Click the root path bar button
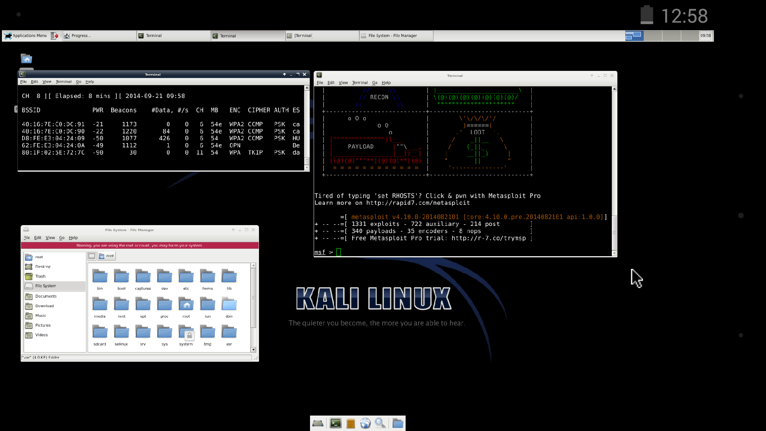766x431 pixels. click(106, 256)
